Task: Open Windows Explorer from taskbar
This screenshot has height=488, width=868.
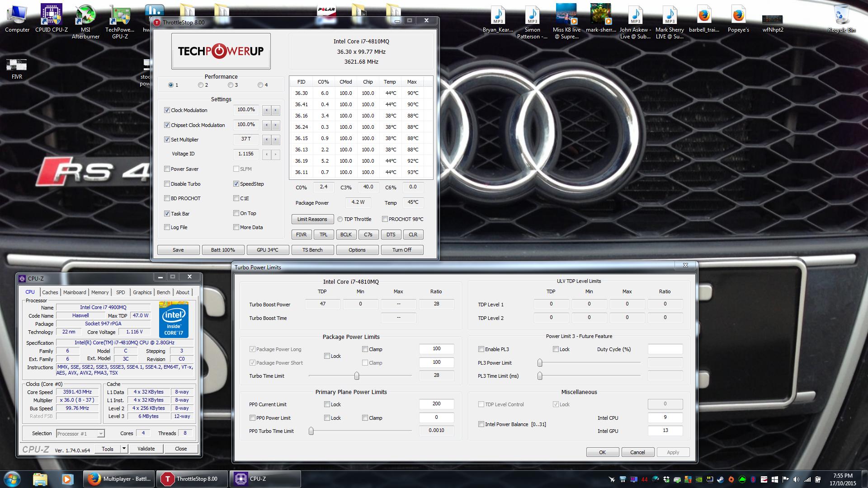Action: (x=40, y=479)
